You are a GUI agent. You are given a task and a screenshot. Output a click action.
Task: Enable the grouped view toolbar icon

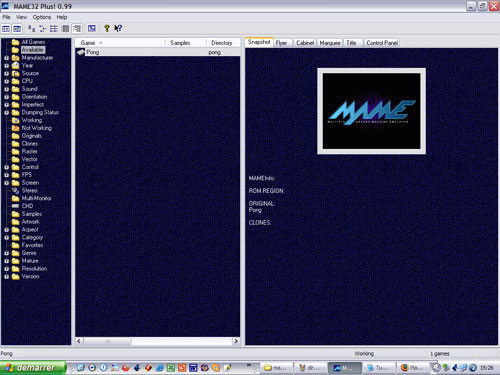[77, 29]
